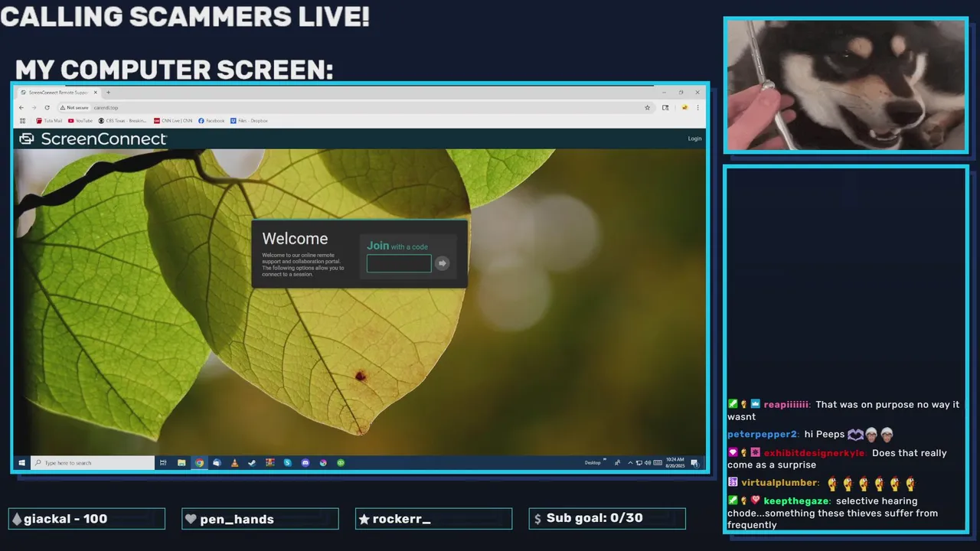Show hidden system tray icons
Screen dimensions: 980x551
(630, 463)
